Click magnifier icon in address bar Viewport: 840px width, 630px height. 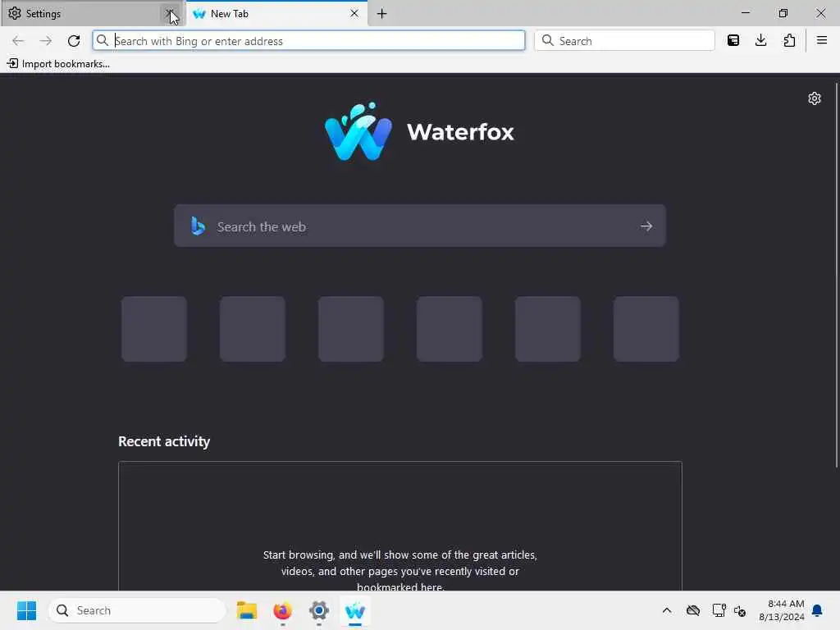click(103, 41)
